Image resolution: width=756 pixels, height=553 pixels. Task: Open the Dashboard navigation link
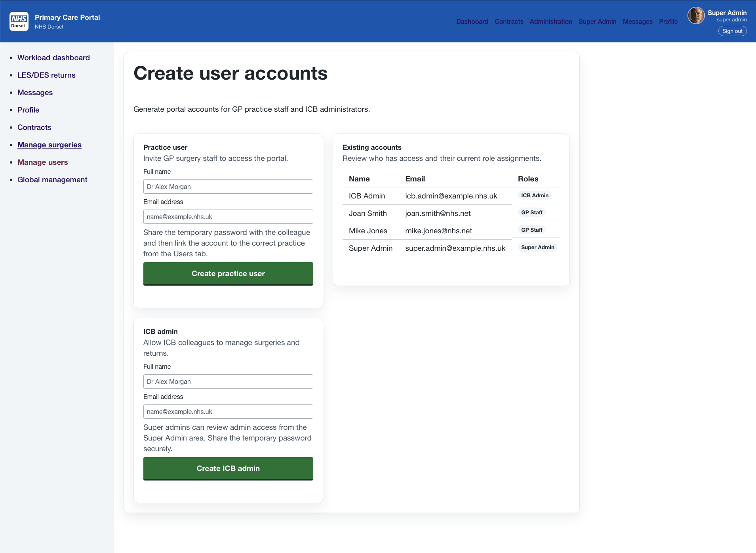tap(472, 22)
